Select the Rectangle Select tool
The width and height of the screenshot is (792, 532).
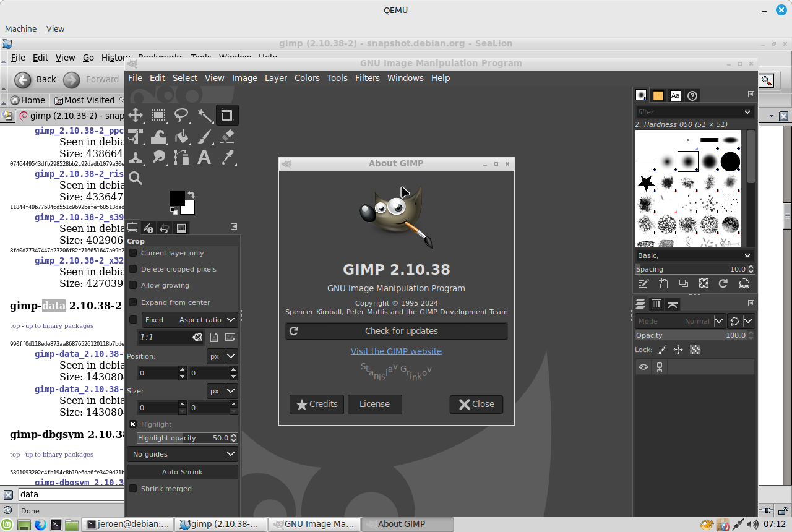tap(158, 115)
